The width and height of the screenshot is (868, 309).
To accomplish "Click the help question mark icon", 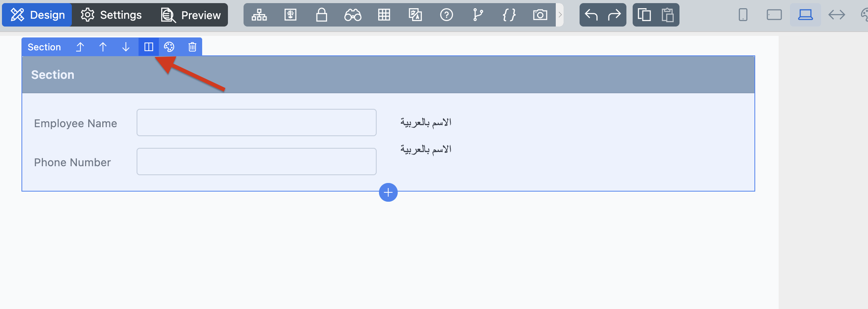I will 446,15.
